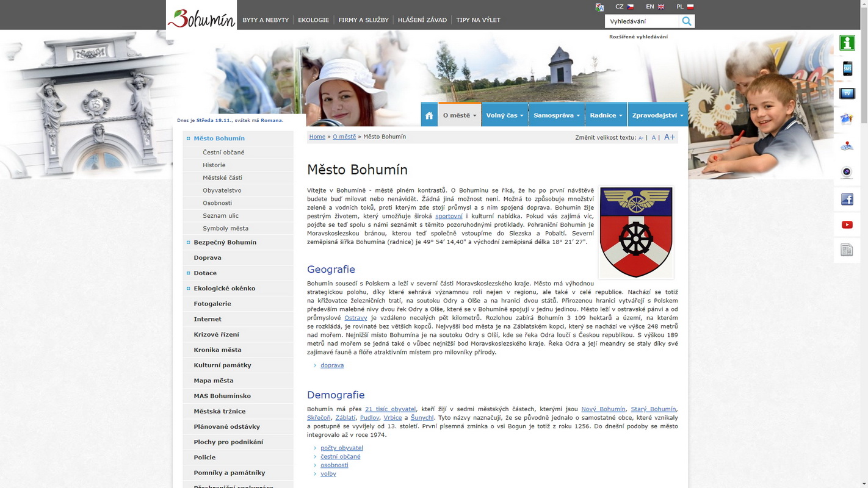Switch language to PL with Polish flag

[x=685, y=7]
